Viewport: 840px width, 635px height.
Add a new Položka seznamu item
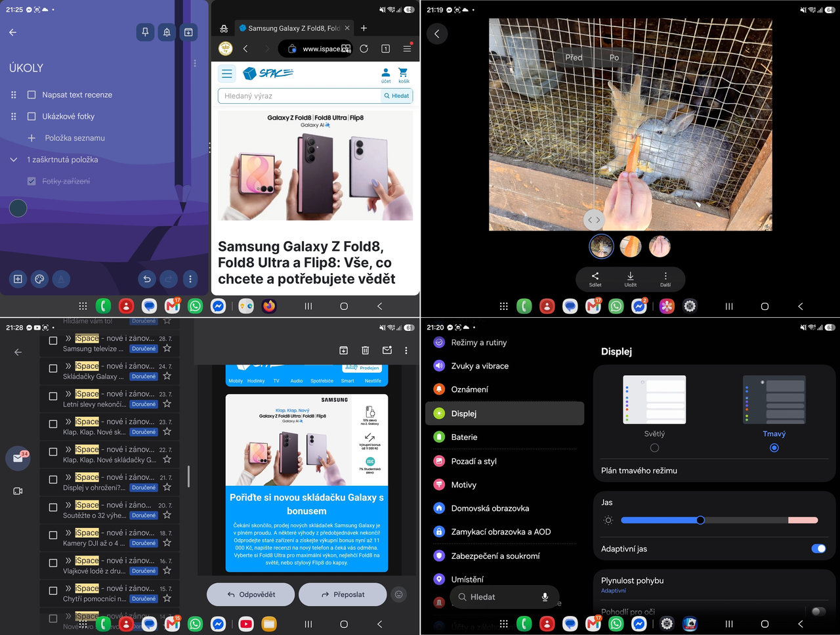point(75,138)
